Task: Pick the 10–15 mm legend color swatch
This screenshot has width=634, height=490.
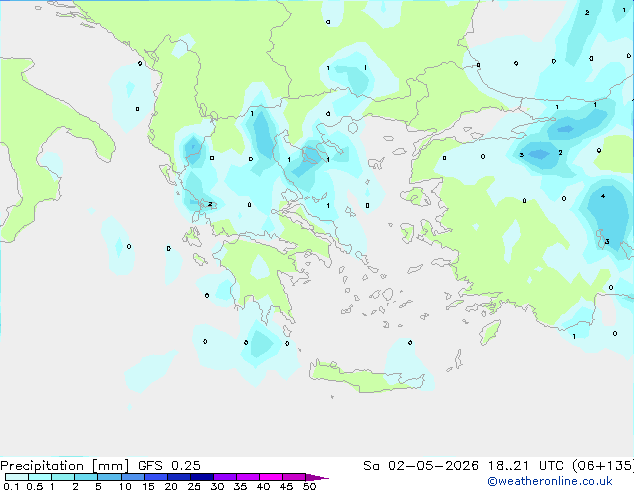Action: point(132,477)
